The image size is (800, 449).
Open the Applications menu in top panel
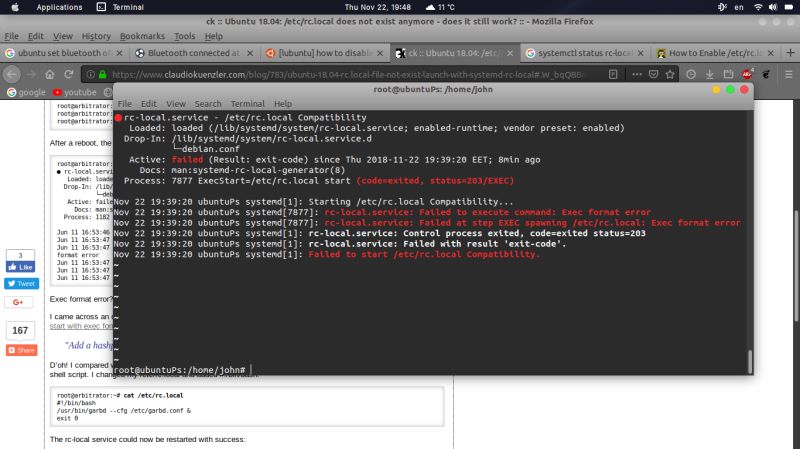click(x=59, y=7)
